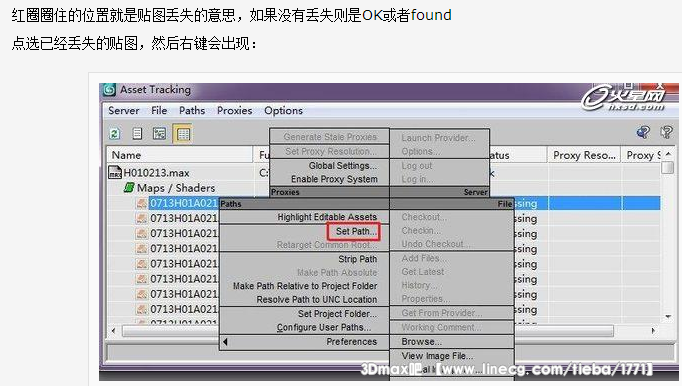
Task: Open the Options menu
Action: tap(284, 111)
